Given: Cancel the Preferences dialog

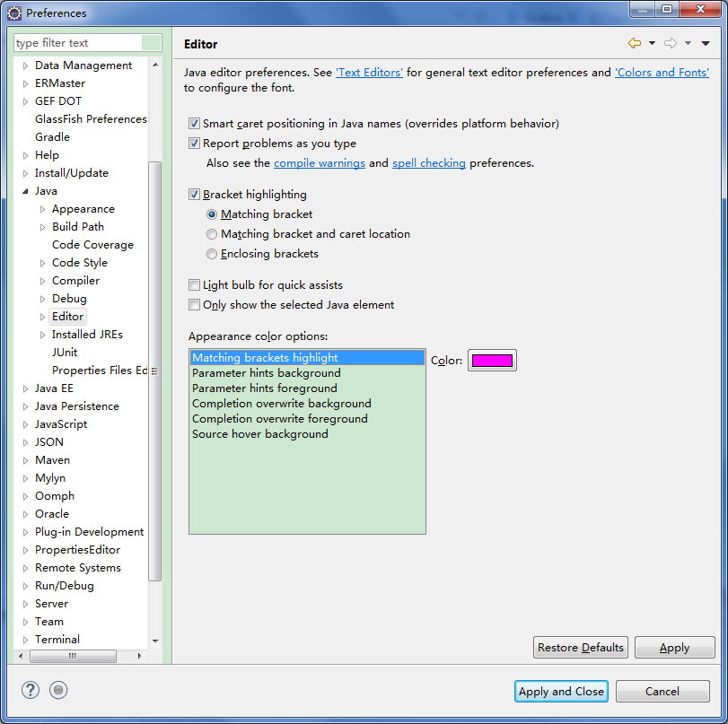Looking at the screenshot, I should tap(662, 692).
